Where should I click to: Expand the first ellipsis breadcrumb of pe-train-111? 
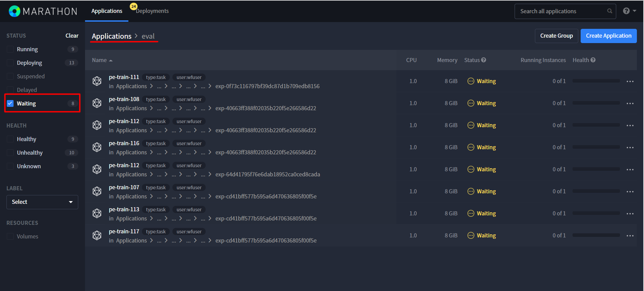159,86
